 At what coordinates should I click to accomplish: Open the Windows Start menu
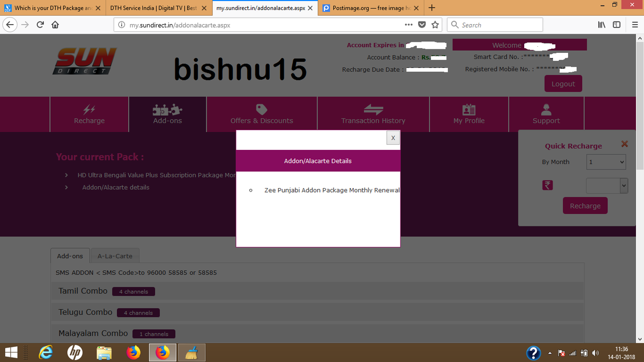11,352
